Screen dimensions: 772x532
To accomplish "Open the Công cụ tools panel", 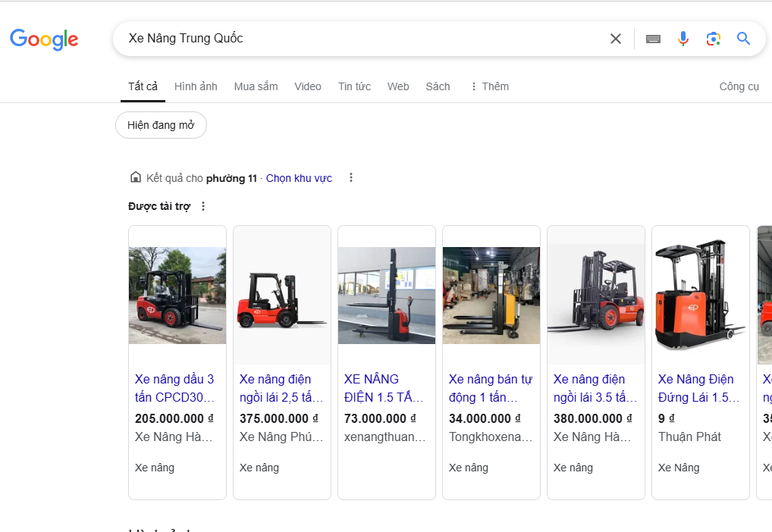I will (739, 86).
